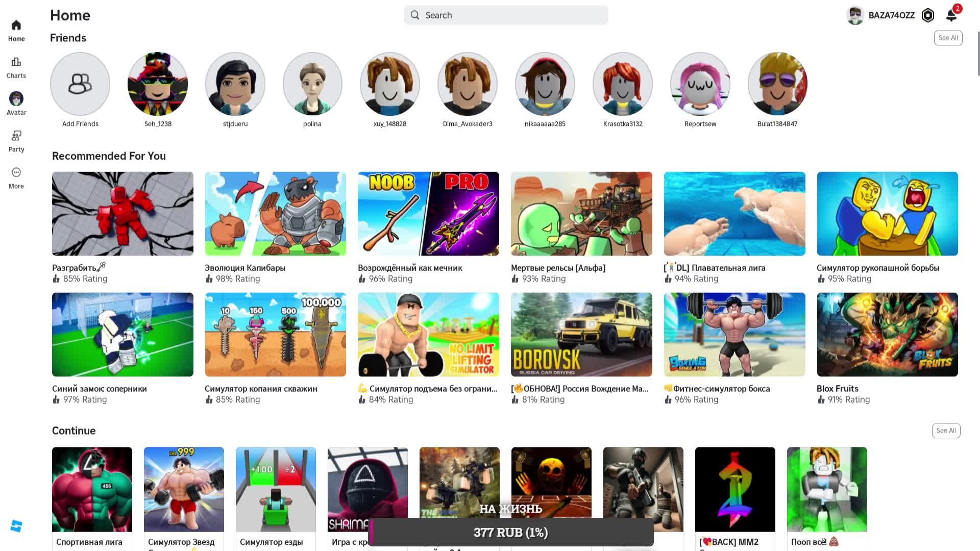Click the Home sidebar icon
This screenshot has height=551, width=980.
[16, 26]
